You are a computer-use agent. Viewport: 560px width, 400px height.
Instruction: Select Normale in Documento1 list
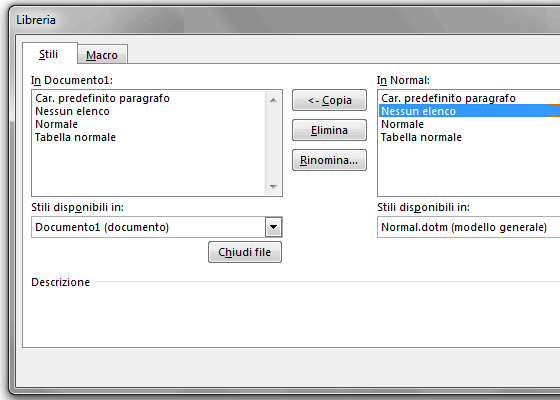[56, 124]
